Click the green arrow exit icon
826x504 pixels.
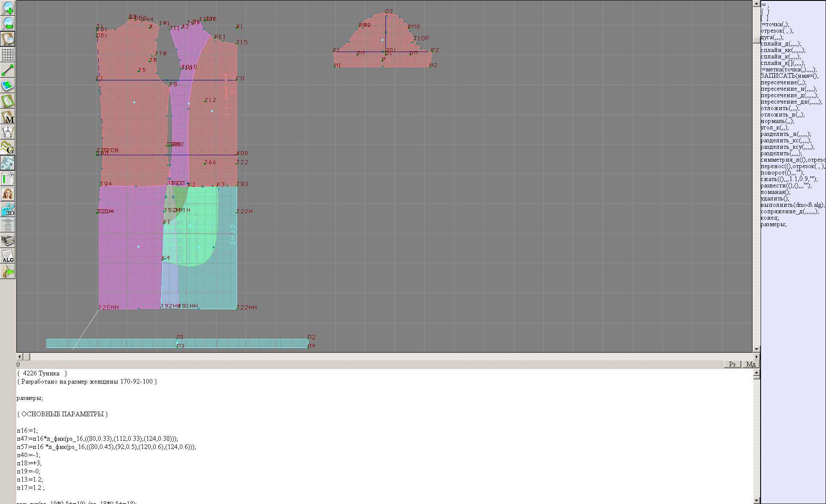(x=8, y=271)
